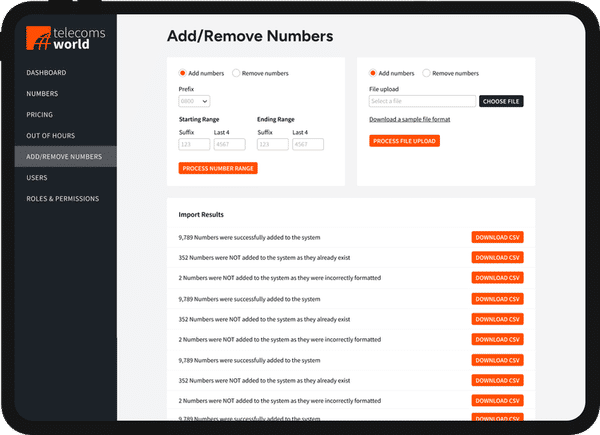The height and width of the screenshot is (435, 600).
Task: Click the Add/Remove Numbers page title
Action: (250, 36)
